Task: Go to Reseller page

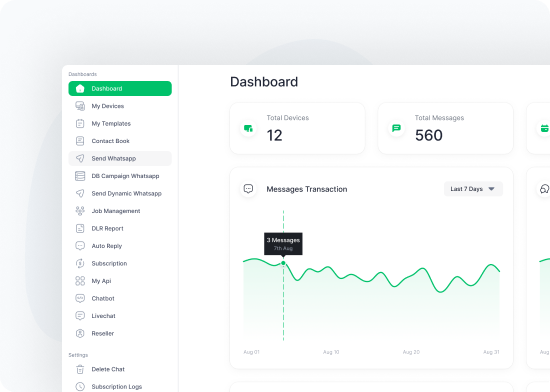Action: (120, 333)
